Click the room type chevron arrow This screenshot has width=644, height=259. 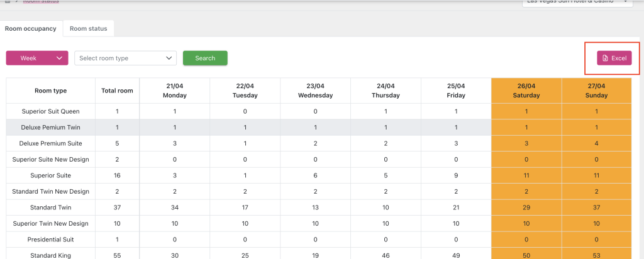tap(169, 58)
